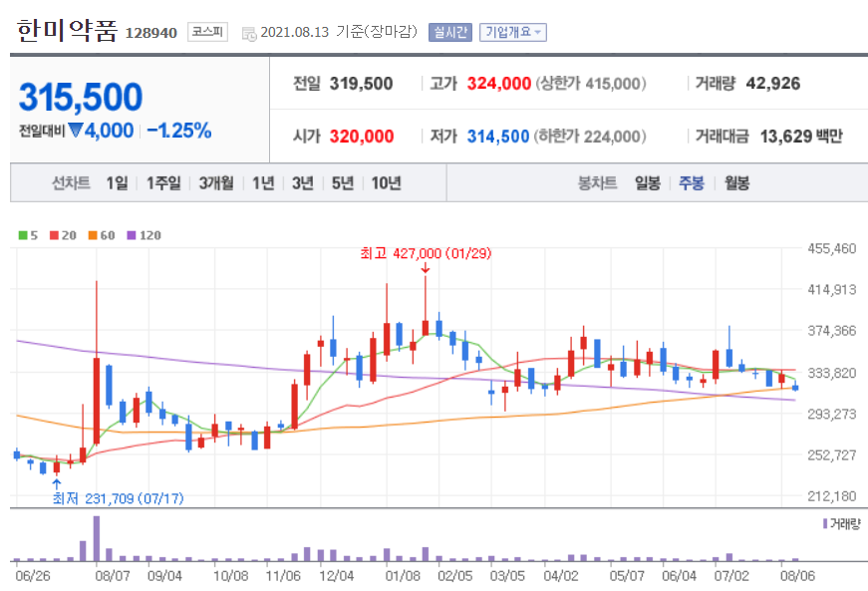The image size is (868, 591).
Task: Click the 04/02 date axis label
Action: 561,576
